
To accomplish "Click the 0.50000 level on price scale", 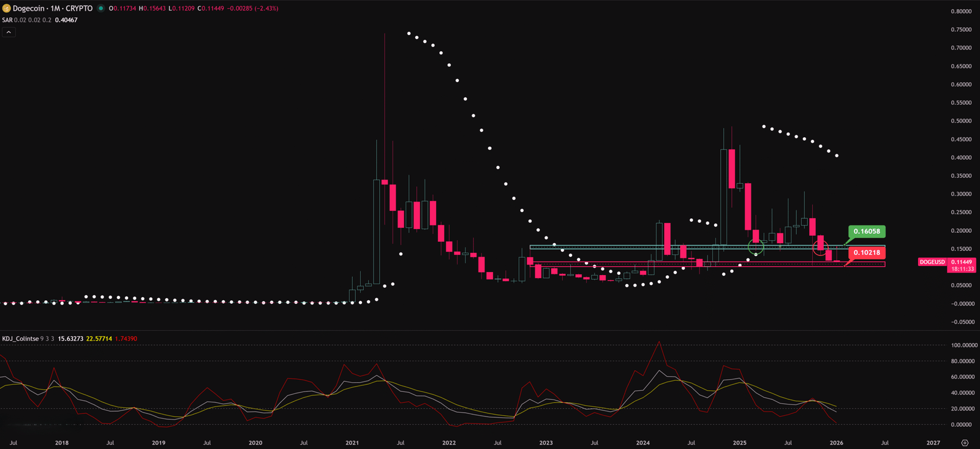I will tap(961, 121).
